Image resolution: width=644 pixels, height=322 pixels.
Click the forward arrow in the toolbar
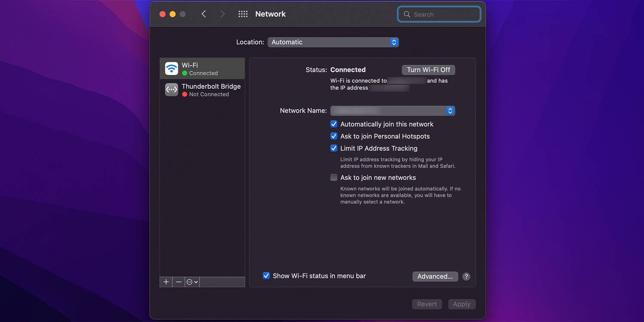(222, 14)
